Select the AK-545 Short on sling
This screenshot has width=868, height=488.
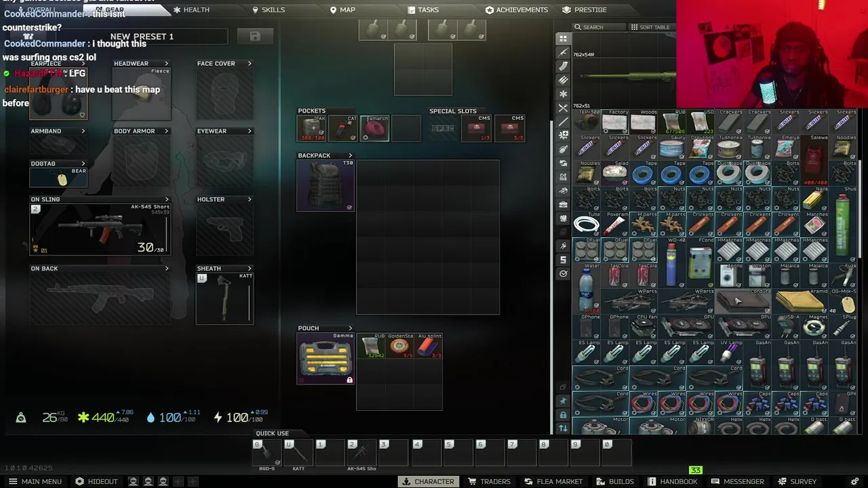tap(100, 229)
